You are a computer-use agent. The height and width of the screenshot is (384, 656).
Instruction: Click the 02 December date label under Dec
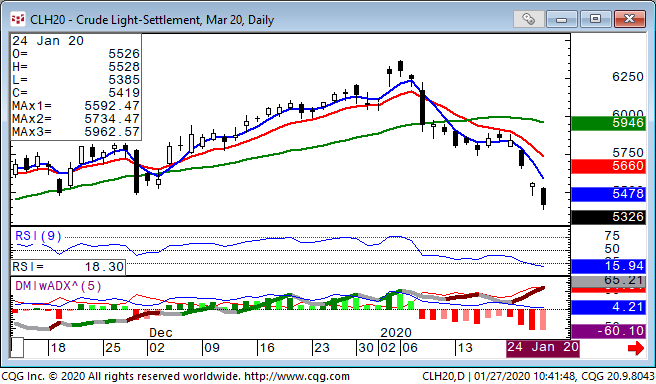click(x=156, y=348)
